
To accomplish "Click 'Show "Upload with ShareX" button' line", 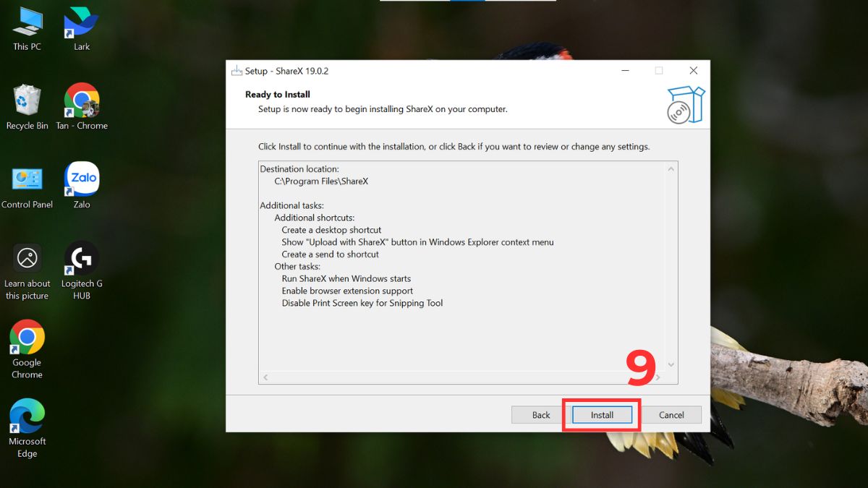I will [x=417, y=242].
